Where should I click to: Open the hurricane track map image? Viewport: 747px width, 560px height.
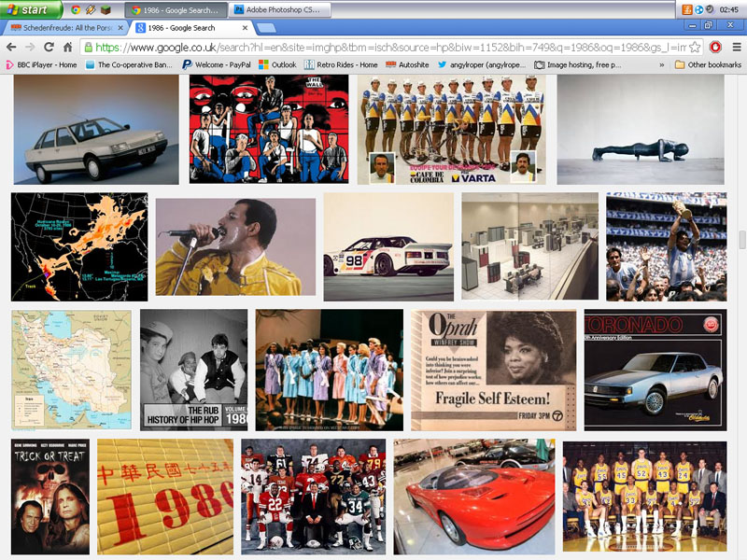pyautogui.click(x=79, y=246)
